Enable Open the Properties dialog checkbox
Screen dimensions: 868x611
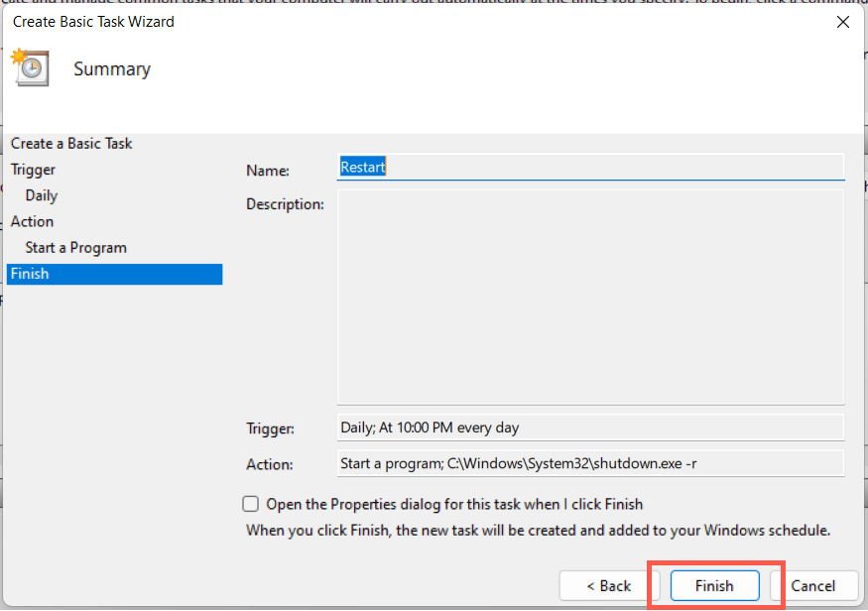pos(251,504)
